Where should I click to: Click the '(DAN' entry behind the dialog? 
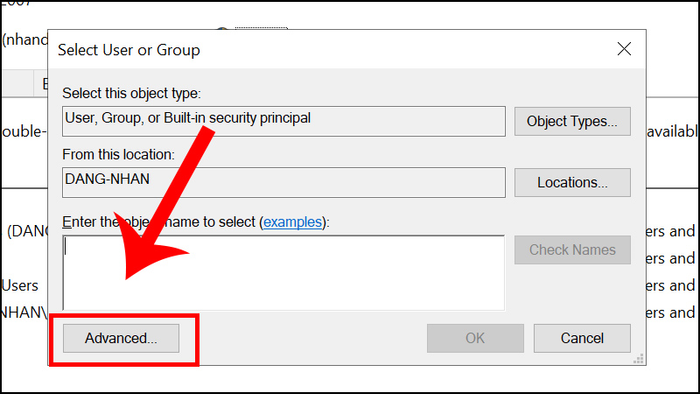pos(28,231)
